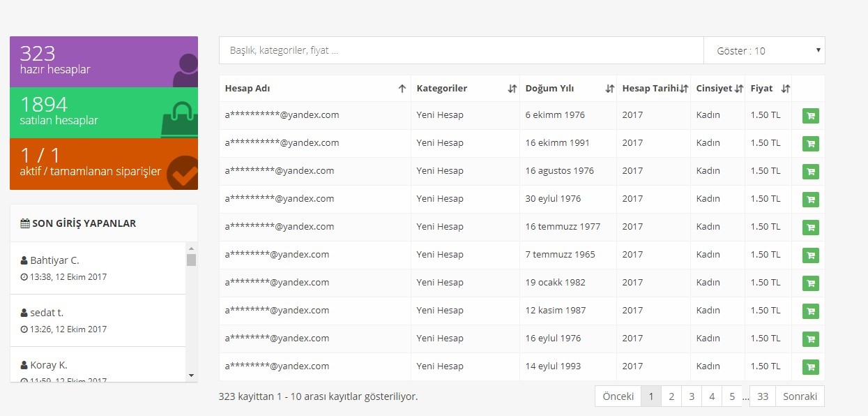The image size is (868, 416).
Task: Click the calendar icon beside SON GİRİŞ YAPANLAR
Action: [x=25, y=223]
